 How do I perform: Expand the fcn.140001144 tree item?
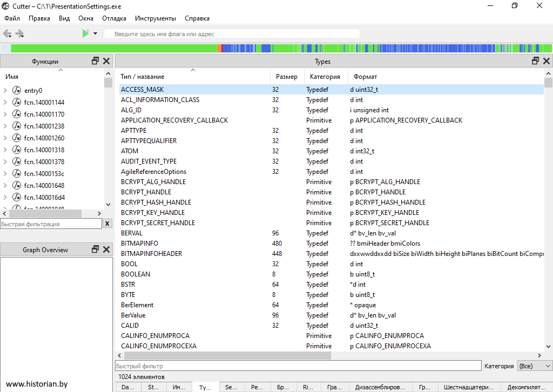click(x=5, y=103)
